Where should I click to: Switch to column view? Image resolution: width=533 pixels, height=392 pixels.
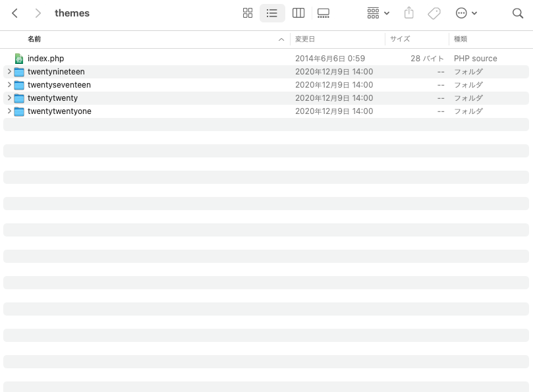tap(298, 13)
